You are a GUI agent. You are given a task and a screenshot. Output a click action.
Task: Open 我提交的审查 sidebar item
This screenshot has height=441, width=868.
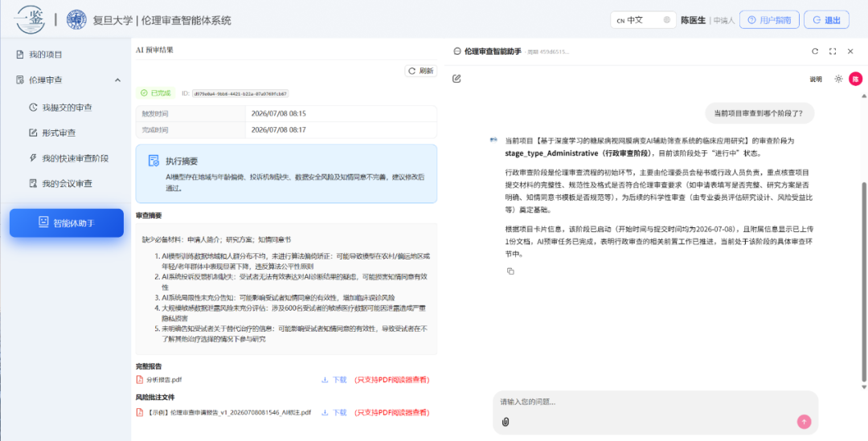[65, 107]
